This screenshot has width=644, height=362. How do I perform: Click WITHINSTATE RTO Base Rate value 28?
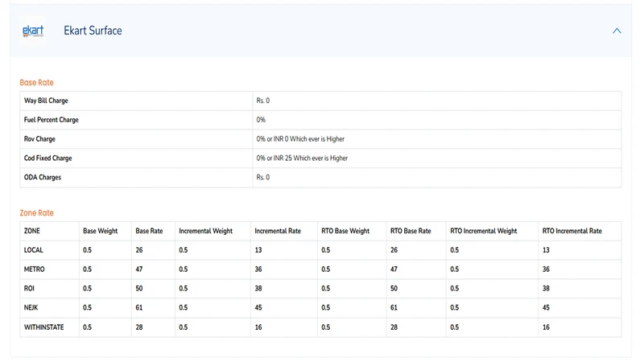[394, 327]
